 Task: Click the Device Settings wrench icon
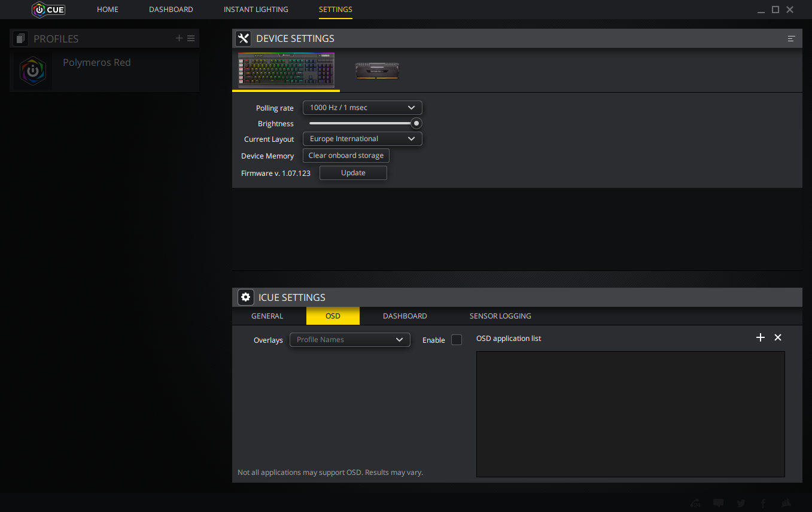[x=243, y=39]
